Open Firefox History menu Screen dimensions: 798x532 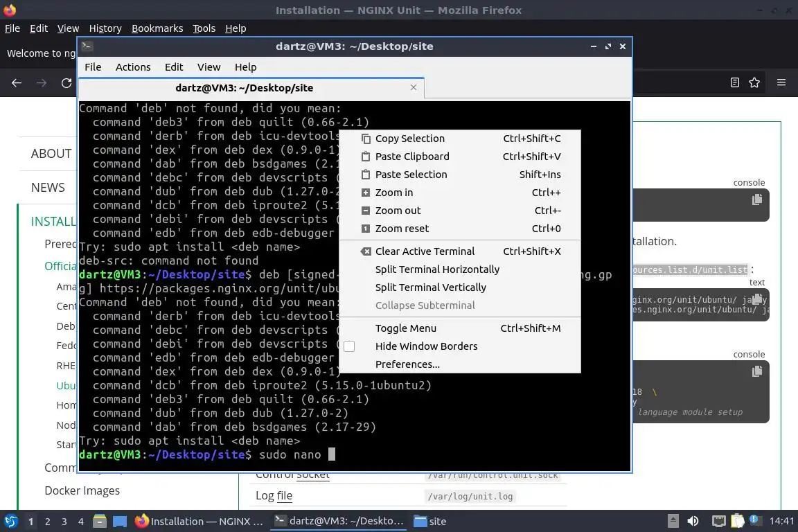pyautogui.click(x=105, y=28)
